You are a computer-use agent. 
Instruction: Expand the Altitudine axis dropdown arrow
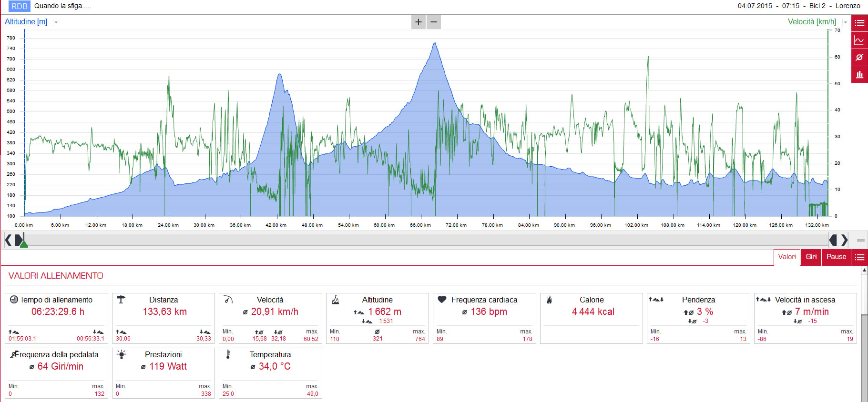click(56, 22)
